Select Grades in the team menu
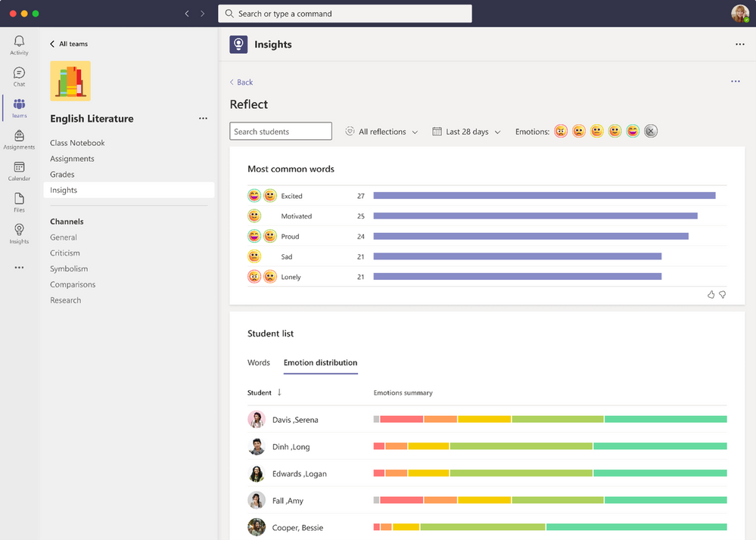 (62, 175)
